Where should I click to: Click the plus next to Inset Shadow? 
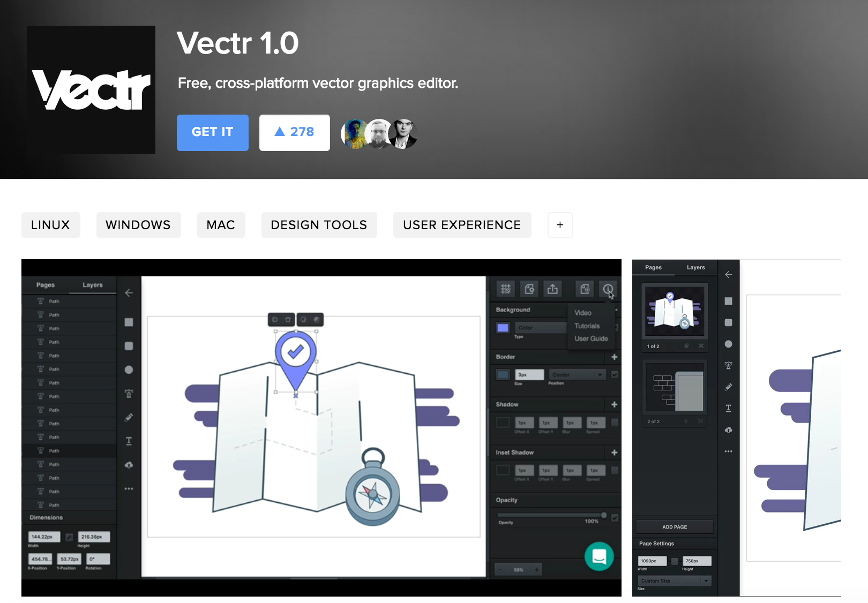615,453
